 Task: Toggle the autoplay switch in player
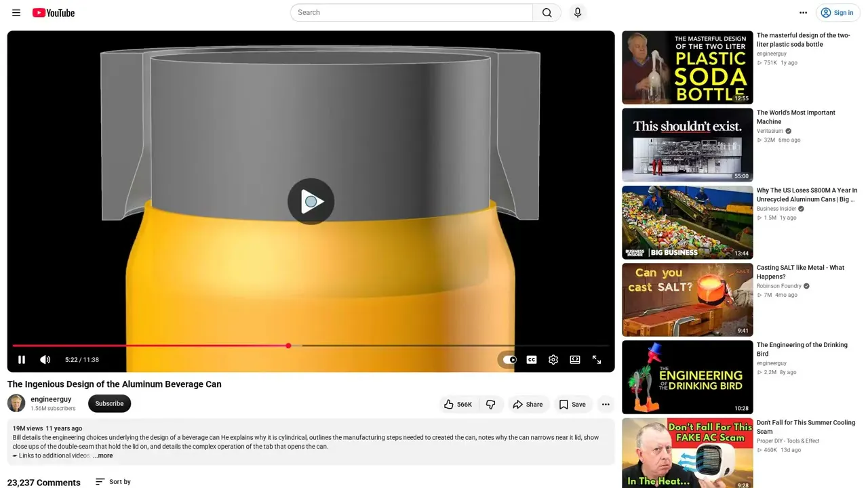coord(509,360)
